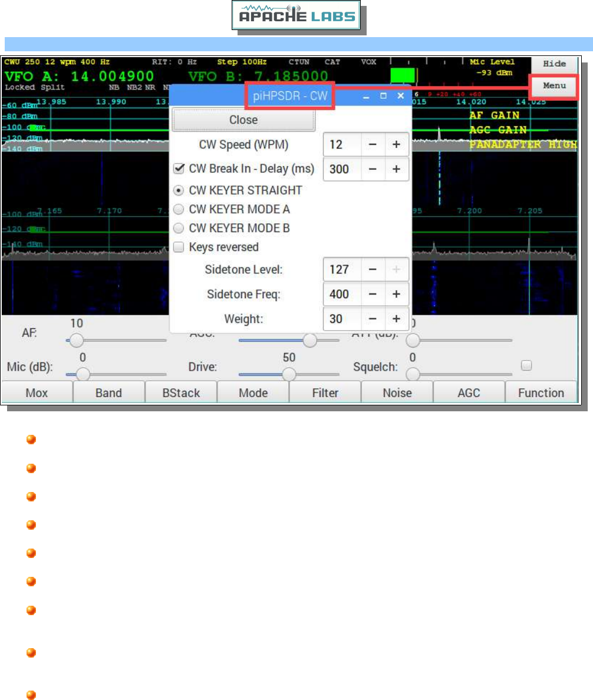This screenshot has width=593, height=700.
Task: Click the RIT: 0 Hz indicator
Action: point(174,62)
